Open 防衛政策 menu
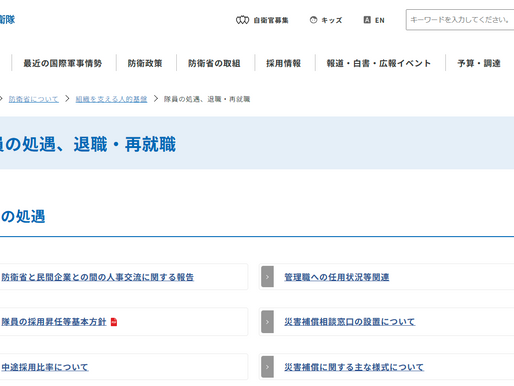 click(145, 63)
